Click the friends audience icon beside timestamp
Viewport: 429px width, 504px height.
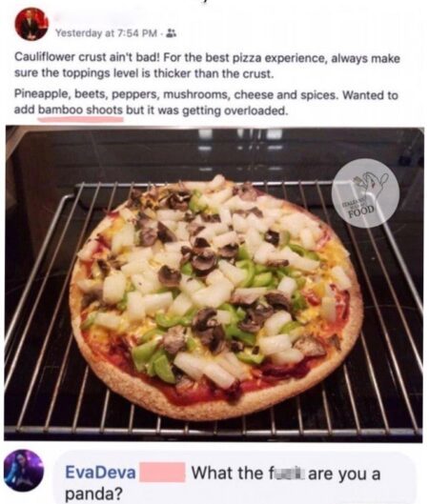coord(171,32)
